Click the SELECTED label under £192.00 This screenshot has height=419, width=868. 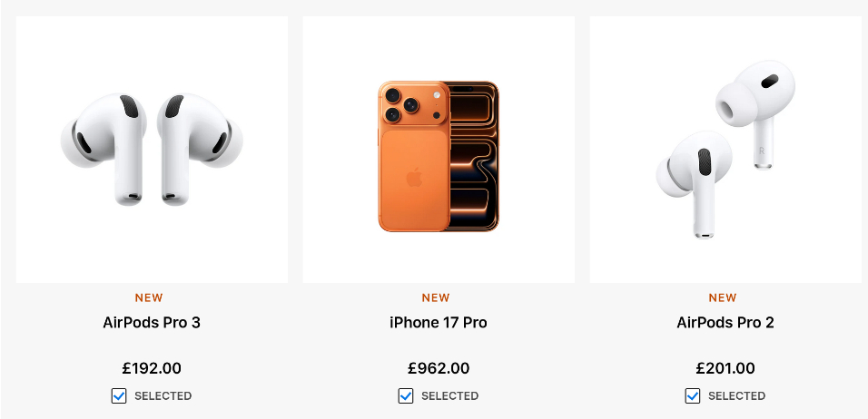click(x=163, y=396)
